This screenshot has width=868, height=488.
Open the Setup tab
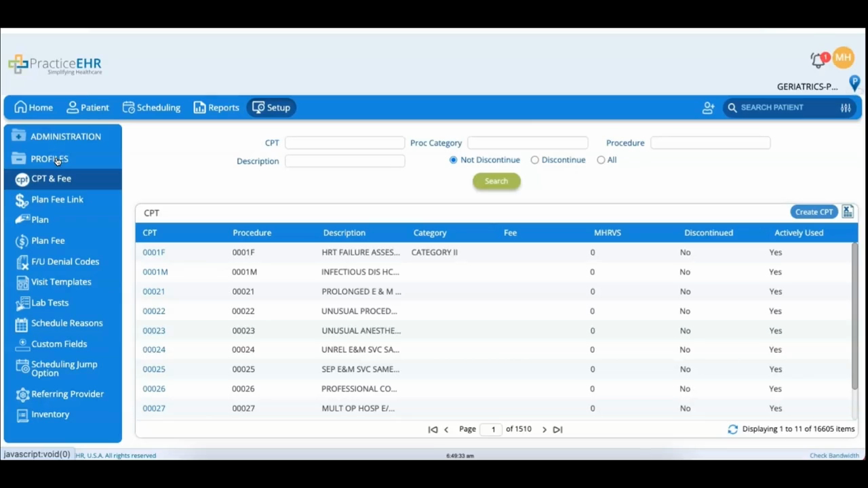tap(271, 107)
